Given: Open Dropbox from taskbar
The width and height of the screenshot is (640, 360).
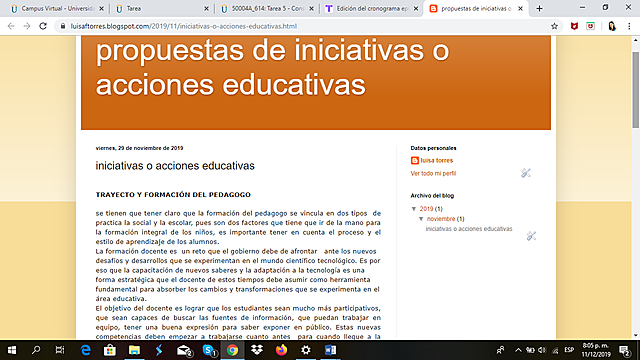Looking at the screenshot, I should (257, 350).
